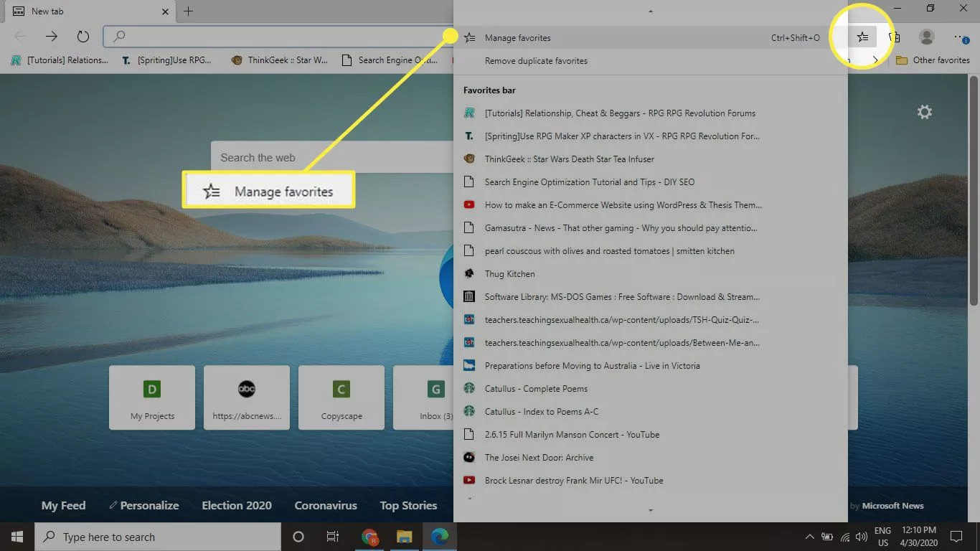Open Catullus - Complete Poems favorite
Screen dimensions: 980x551
[536, 389]
